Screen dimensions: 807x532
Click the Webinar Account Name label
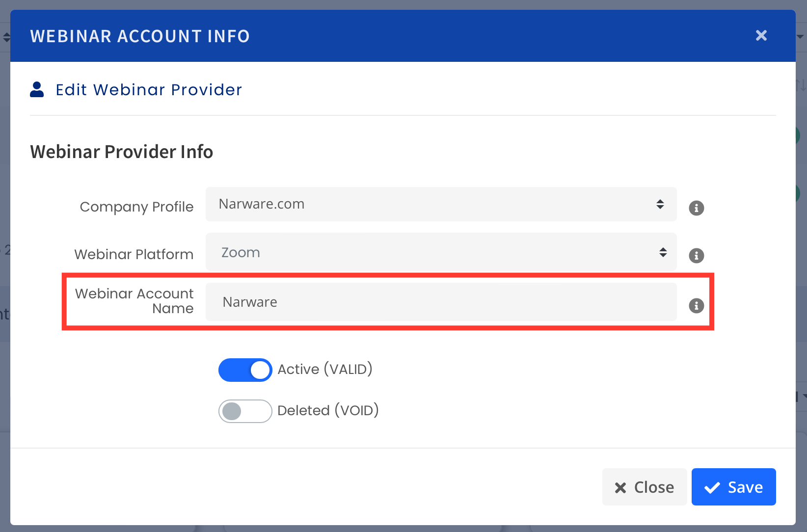(x=134, y=301)
